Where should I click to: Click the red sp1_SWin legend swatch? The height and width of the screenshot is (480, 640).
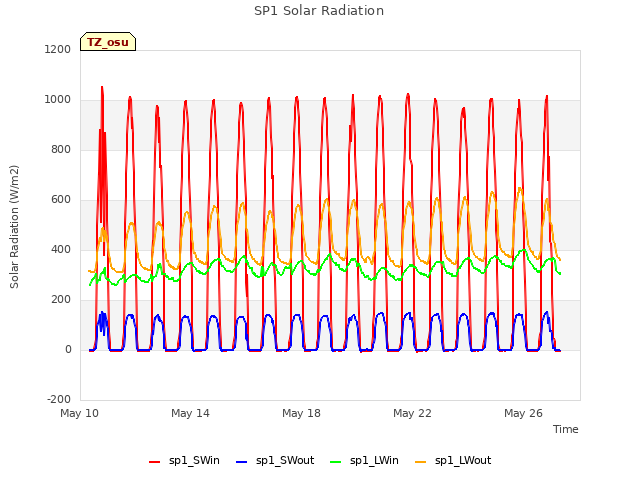[155, 462]
